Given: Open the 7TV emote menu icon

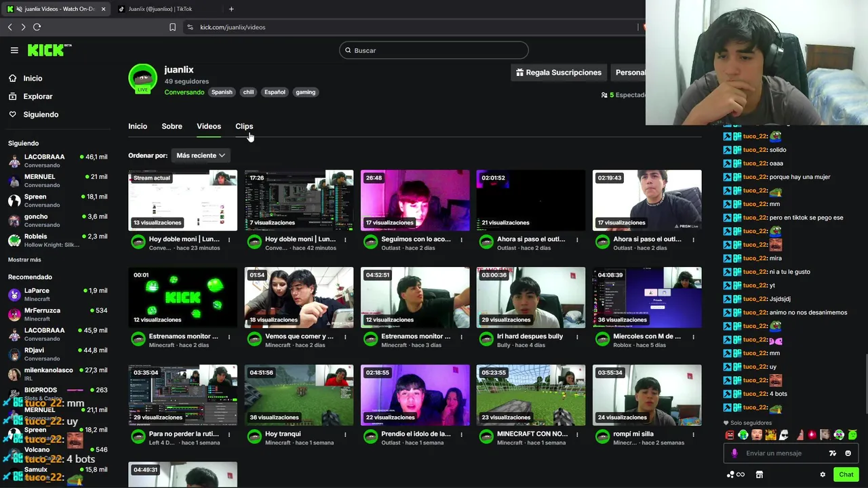Looking at the screenshot, I should 833,453.
